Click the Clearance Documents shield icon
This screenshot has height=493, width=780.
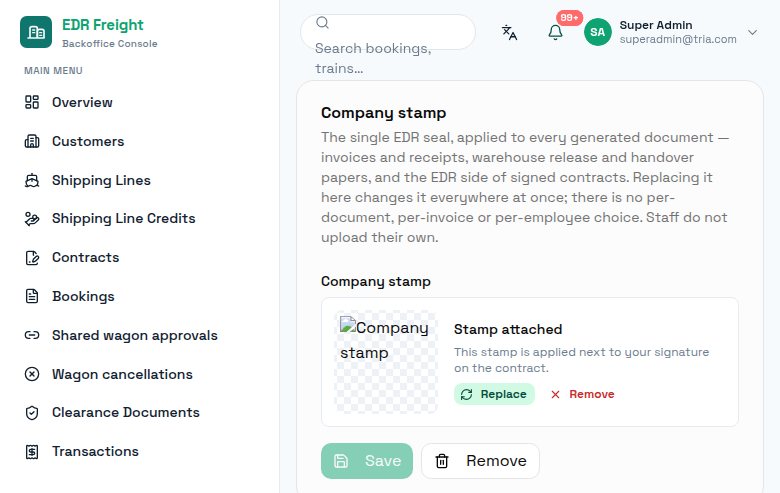click(x=32, y=412)
